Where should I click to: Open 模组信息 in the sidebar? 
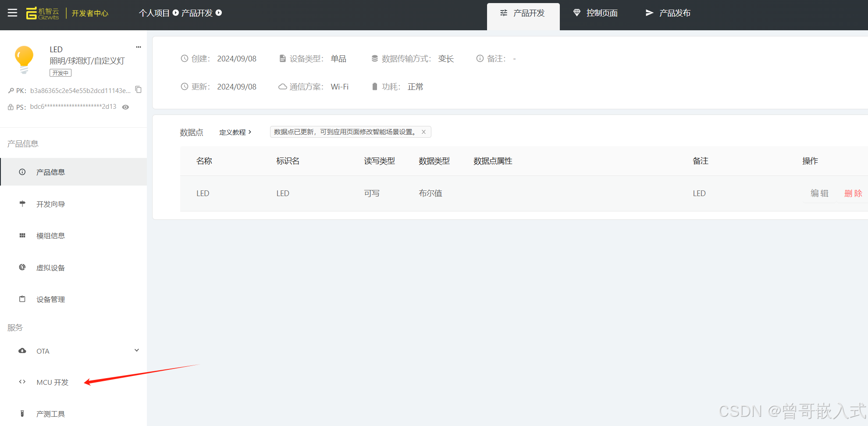click(x=74, y=236)
